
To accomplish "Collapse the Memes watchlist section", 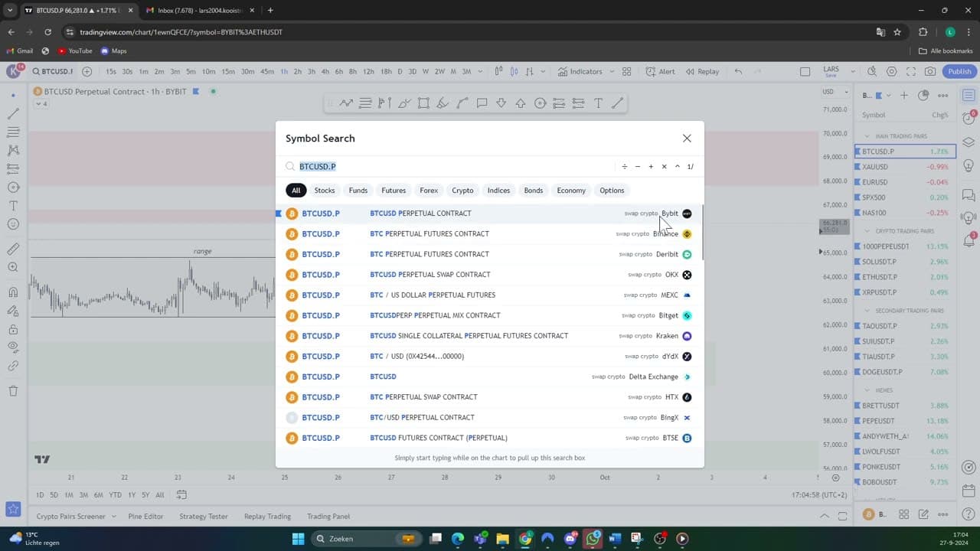I will coord(867,390).
